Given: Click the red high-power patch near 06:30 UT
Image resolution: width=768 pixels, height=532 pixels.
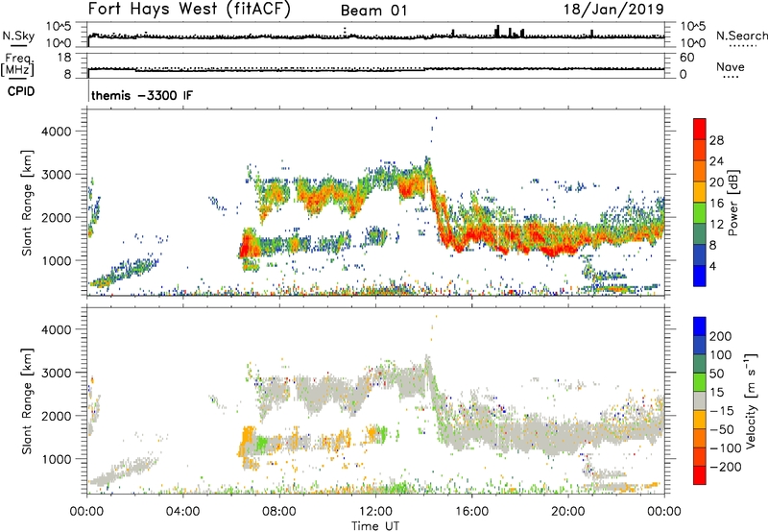Looking at the screenshot, I should (248, 245).
